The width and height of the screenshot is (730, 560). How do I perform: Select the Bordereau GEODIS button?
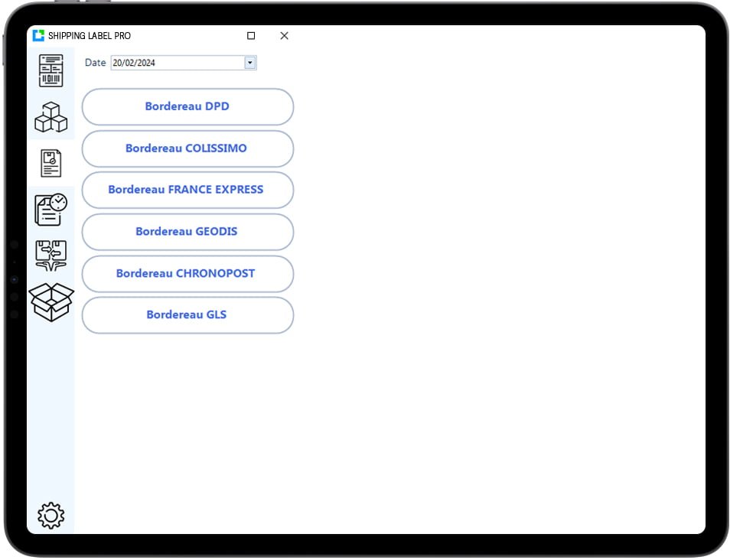click(x=187, y=232)
